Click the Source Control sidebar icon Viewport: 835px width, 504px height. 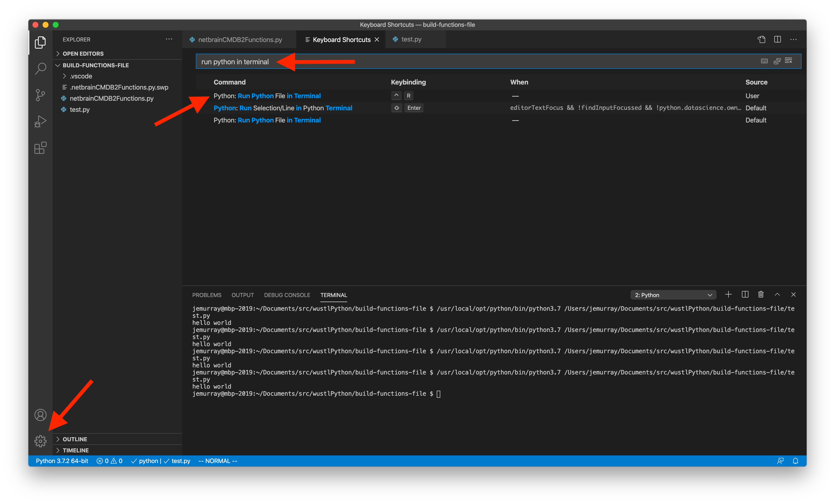40,94
